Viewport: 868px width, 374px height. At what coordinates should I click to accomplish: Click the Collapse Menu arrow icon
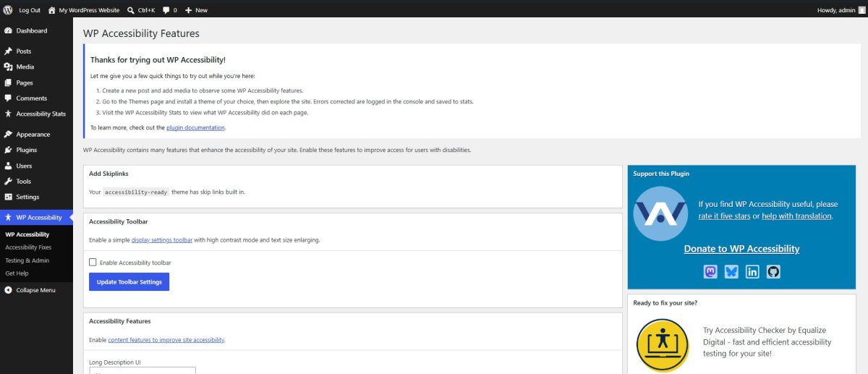(x=8, y=290)
